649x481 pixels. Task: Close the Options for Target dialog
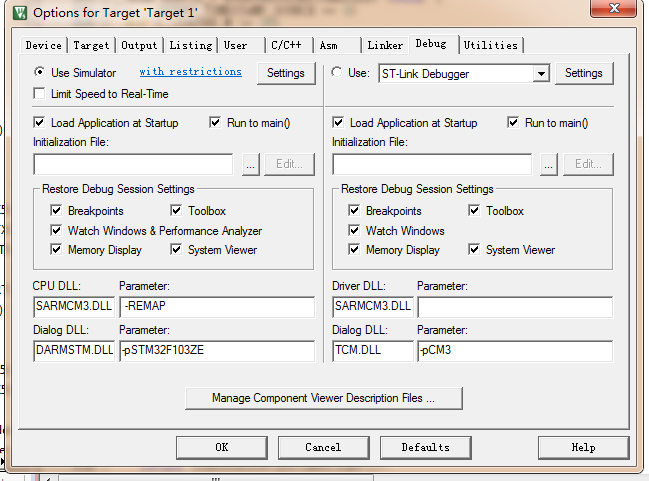(x=613, y=8)
